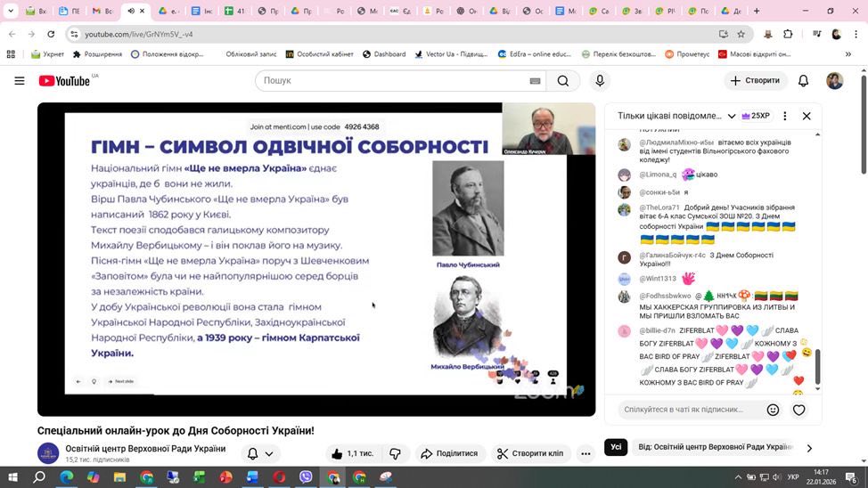
Task: Open Windows taskbar search
Action: [x=38, y=477]
